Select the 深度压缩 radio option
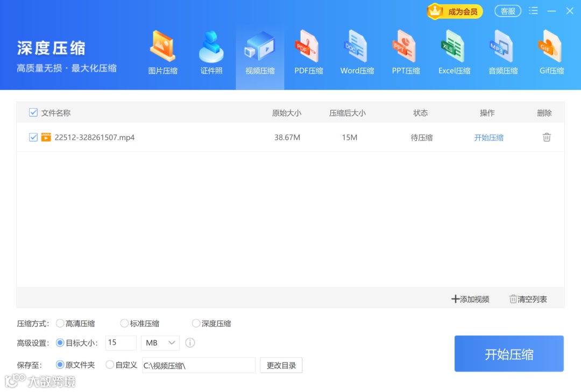 coord(196,323)
